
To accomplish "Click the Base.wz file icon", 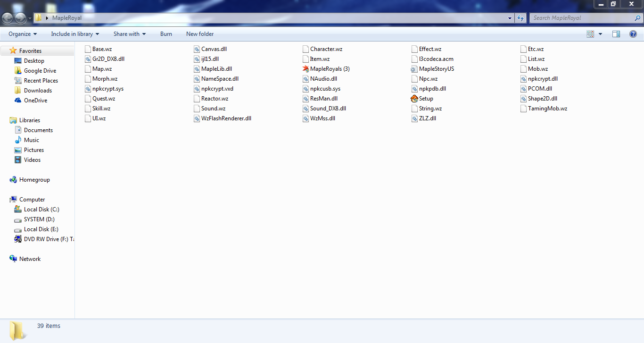I will 88,49.
